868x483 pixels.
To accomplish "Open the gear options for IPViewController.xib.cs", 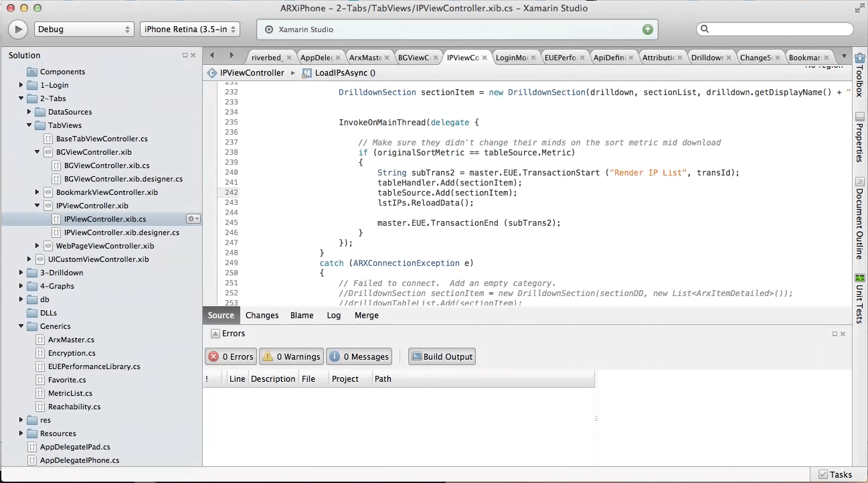I will (193, 219).
